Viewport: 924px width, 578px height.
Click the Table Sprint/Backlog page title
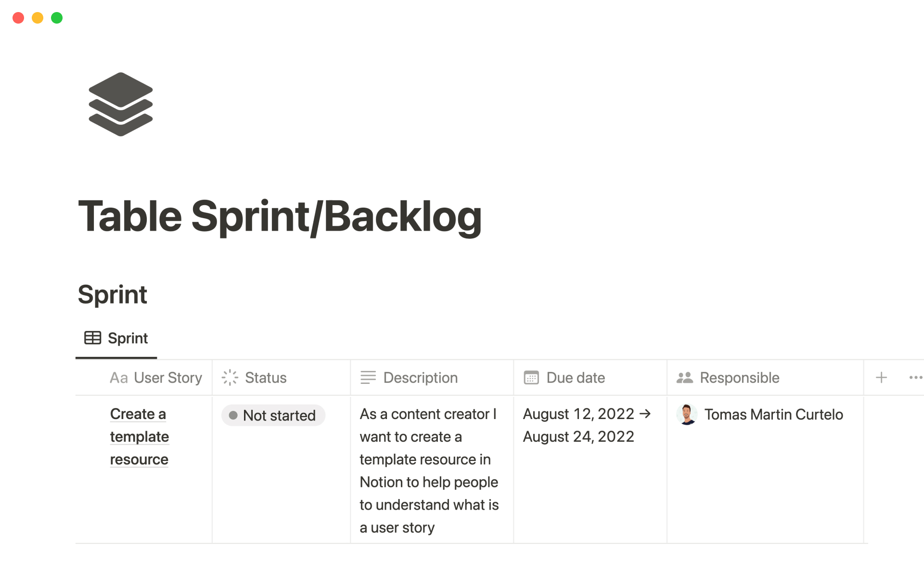tap(280, 217)
